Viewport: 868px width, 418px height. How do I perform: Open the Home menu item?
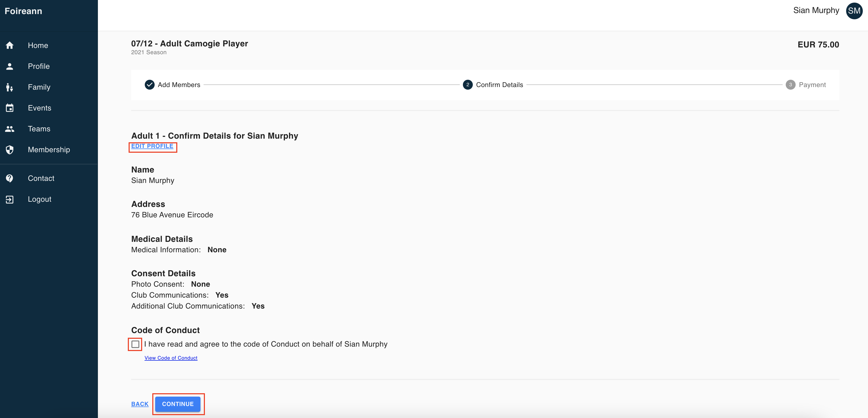pyautogui.click(x=49, y=45)
